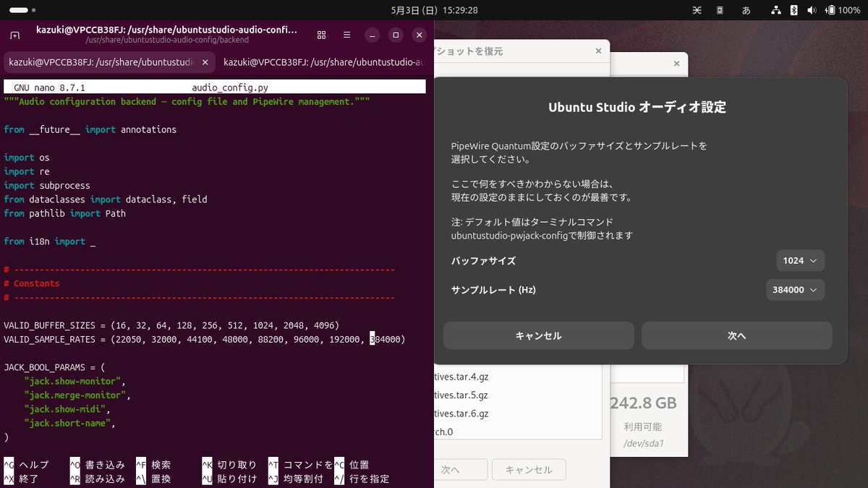Image resolution: width=868 pixels, height=488 pixels.
Task: Switch to the second terminal tab
Action: [x=323, y=63]
